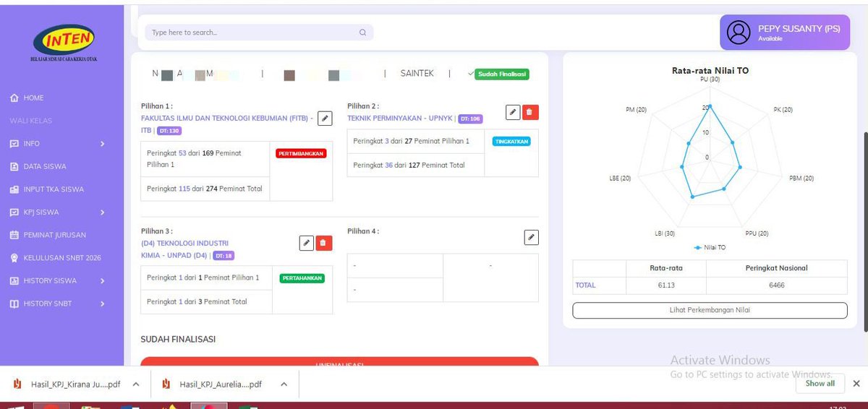
Task: Click the Hasil_KPJ_Aurelia....pdf file name
Action: point(221,384)
